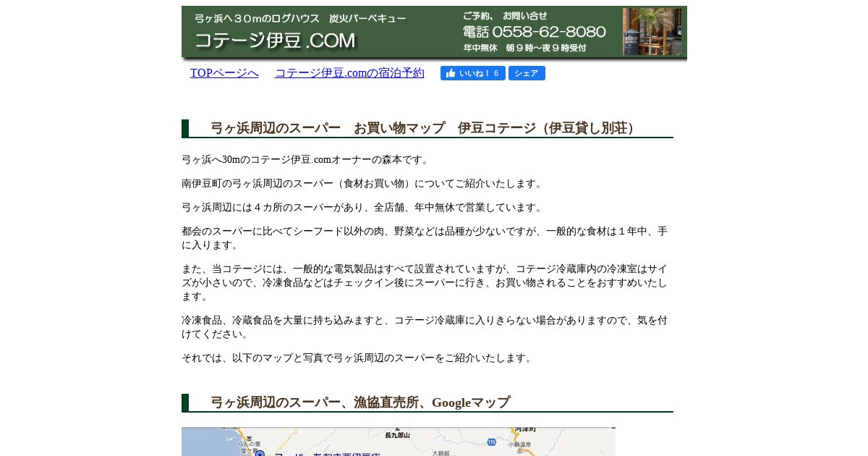The image size is (868, 456).
Task: Click the banner tagline 弓ヶ浜へ30mのログハウス 炭火バーベキュー
Action: point(300,18)
